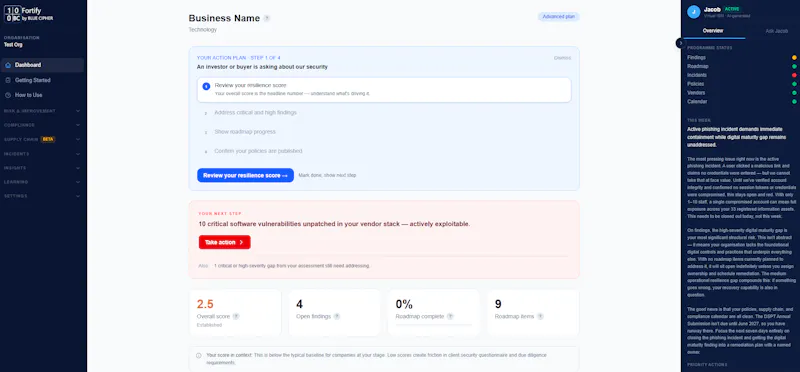This screenshot has height=372, width=800.
Task: Click the Review your resilience score step card
Action: pos(384,90)
